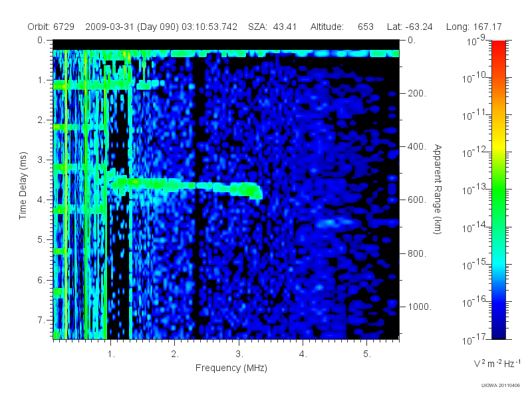
Task: Click the 'Time Delay (ms)' axis label
Action: 23,186
